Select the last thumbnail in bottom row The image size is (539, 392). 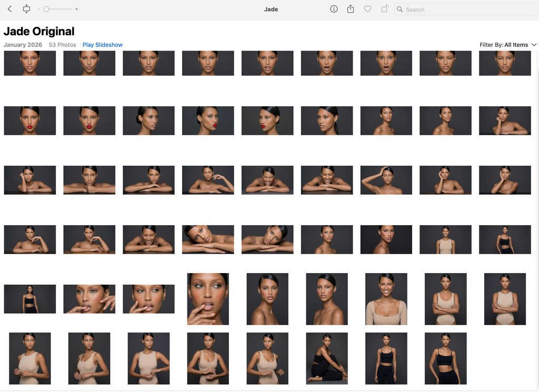445,358
